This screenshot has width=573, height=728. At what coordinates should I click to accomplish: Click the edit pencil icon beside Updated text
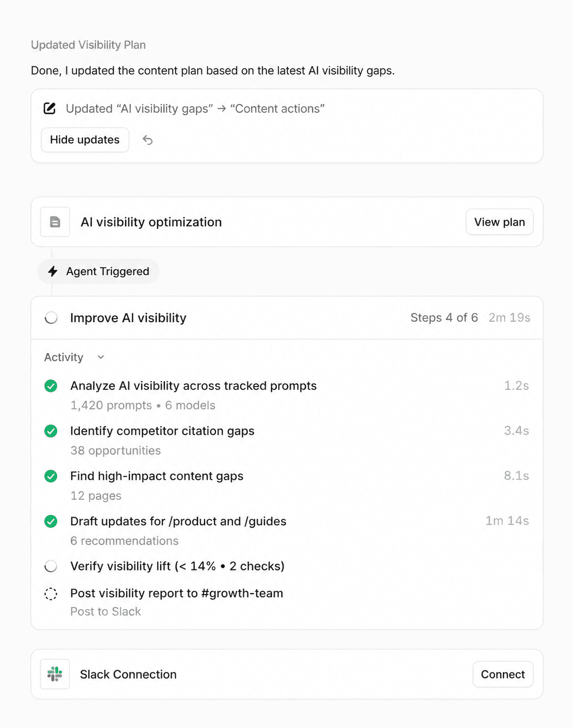(49, 109)
